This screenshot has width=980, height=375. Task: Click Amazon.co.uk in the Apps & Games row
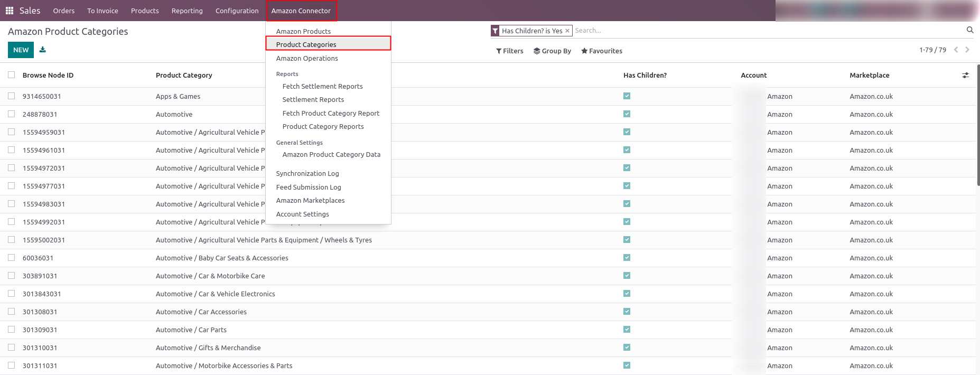click(x=871, y=96)
